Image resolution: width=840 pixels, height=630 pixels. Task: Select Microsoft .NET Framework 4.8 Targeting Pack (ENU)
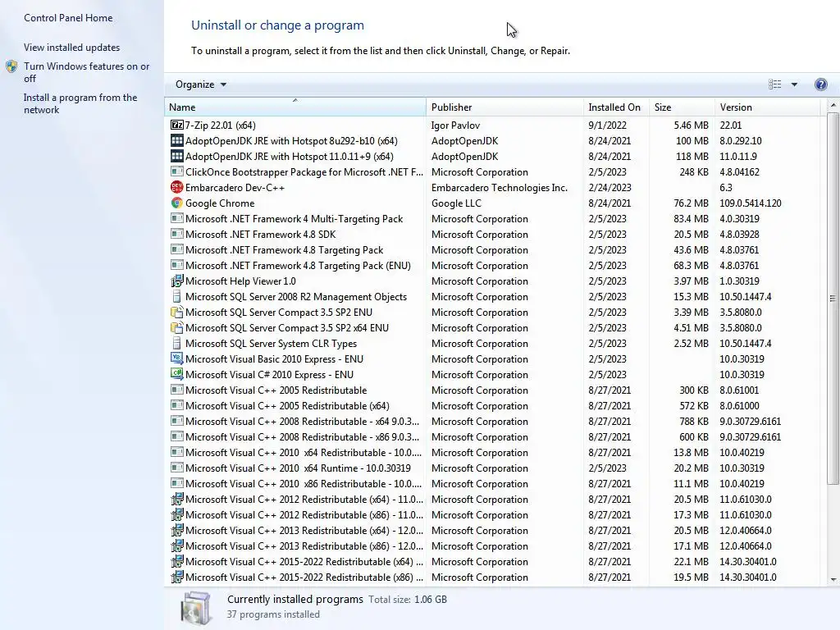point(492,265)
